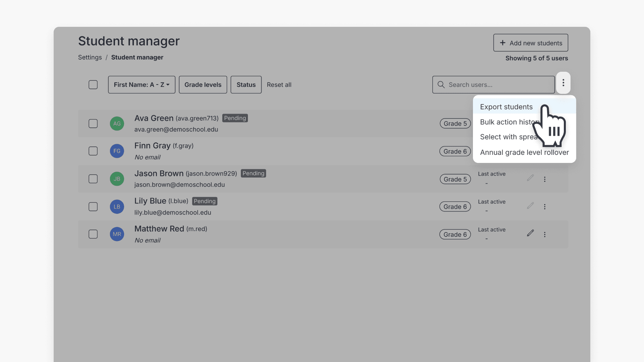Check the select-all students checkbox
This screenshot has height=362, width=644.
(93, 84)
